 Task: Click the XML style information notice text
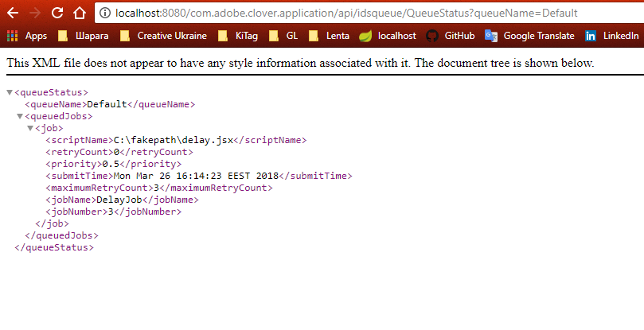pyautogui.click(x=300, y=63)
